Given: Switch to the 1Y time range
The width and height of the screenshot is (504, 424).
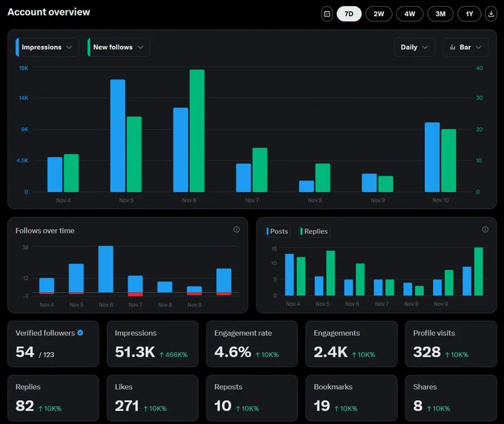Looking at the screenshot, I should coord(469,14).
